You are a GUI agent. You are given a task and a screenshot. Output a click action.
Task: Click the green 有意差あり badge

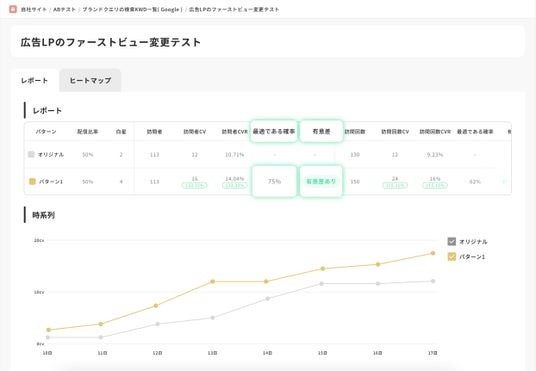click(321, 182)
